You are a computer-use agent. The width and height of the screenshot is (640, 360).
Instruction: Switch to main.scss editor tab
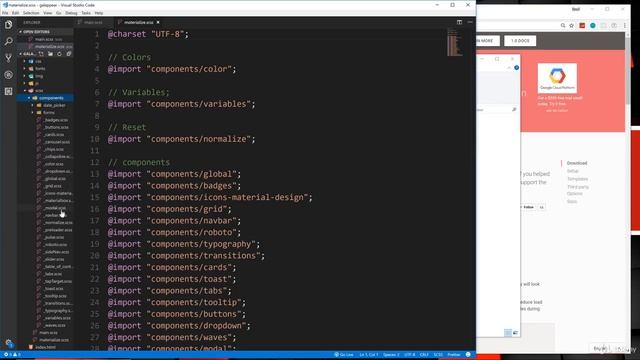pyautogui.click(x=93, y=22)
